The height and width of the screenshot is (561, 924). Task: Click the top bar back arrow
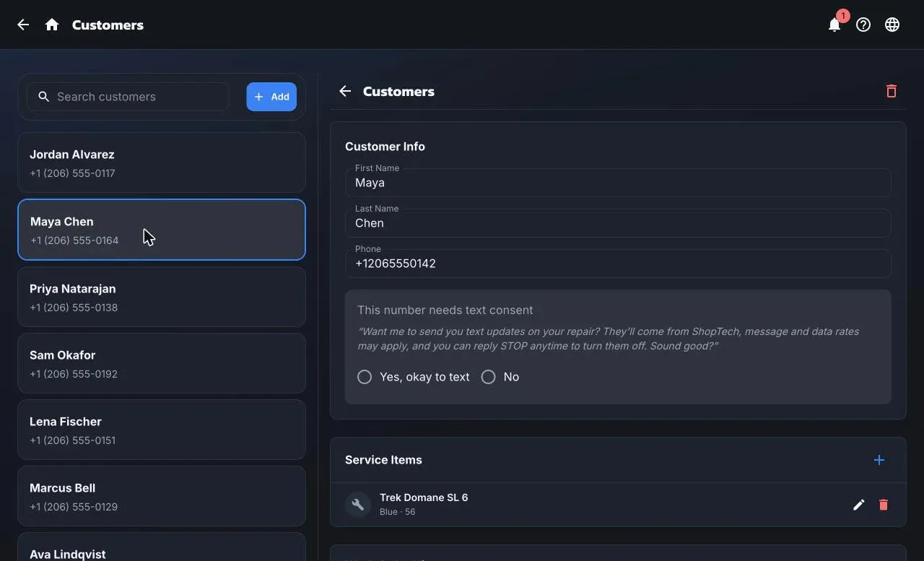(23, 25)
